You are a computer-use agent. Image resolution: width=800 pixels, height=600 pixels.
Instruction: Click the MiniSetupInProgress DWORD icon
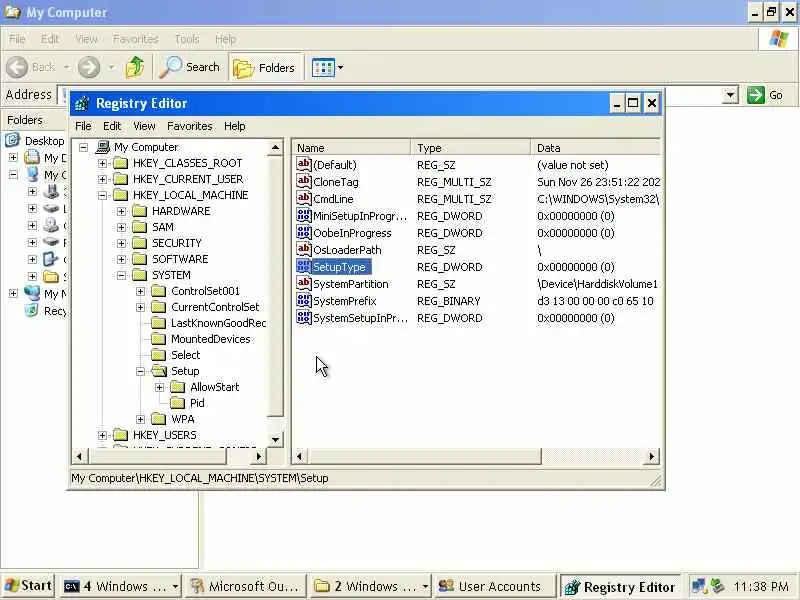(x=304, y=215)
